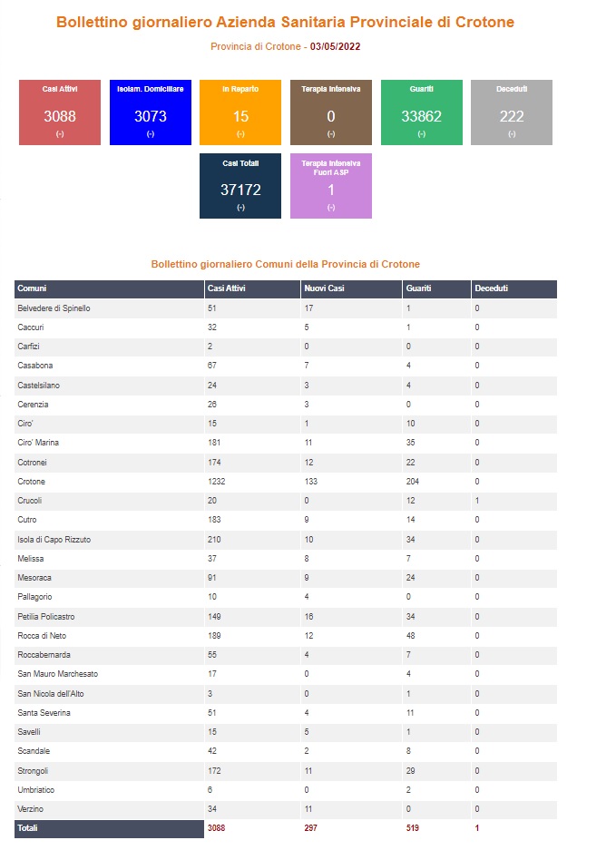
Task: Click the brown Terapia Intensiva card
Action: [331, 112]
